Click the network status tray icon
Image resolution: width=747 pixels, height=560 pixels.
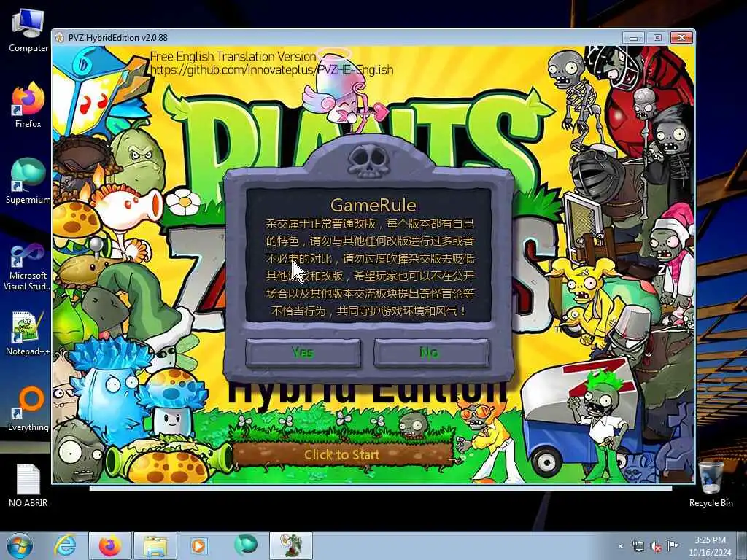click(x=638, y=547)
